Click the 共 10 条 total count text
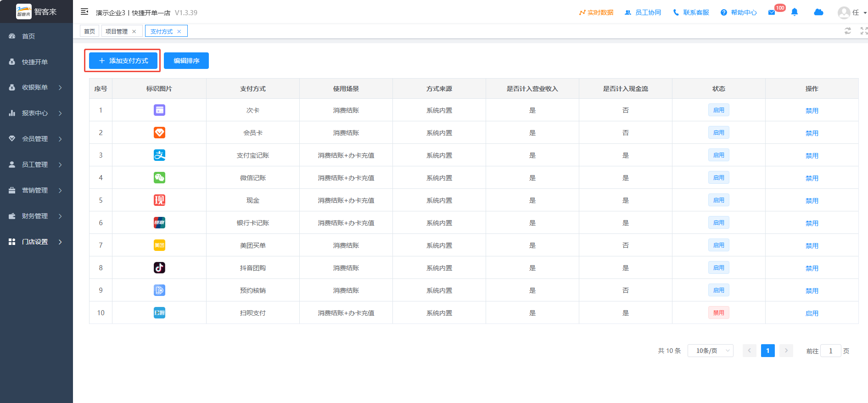Screen dimensions: 868x403 click(x=669, y=351)
